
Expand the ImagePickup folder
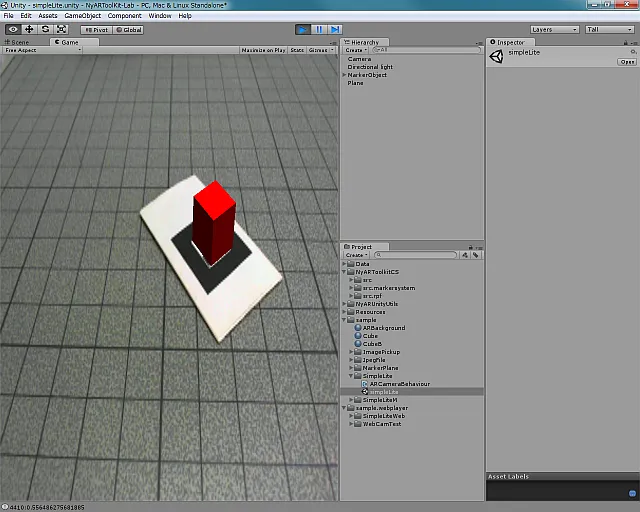pyautogui.click(x=351, y=352)
